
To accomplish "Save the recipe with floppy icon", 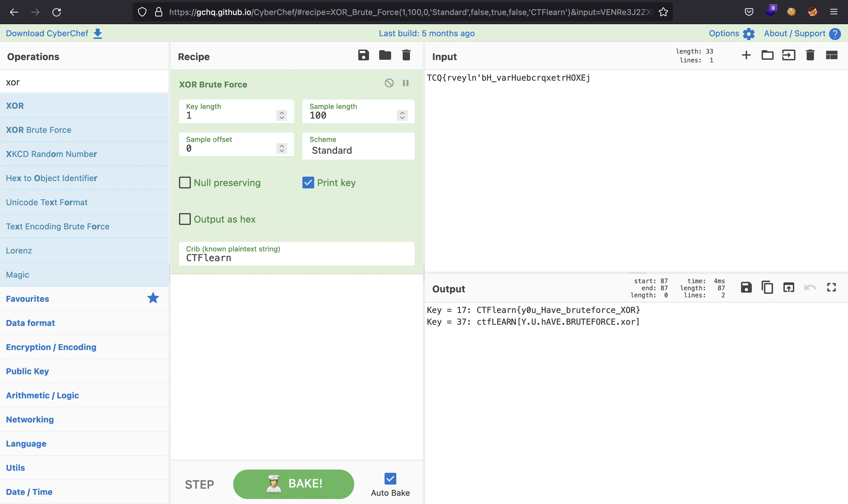I will (x=363, y=55).
